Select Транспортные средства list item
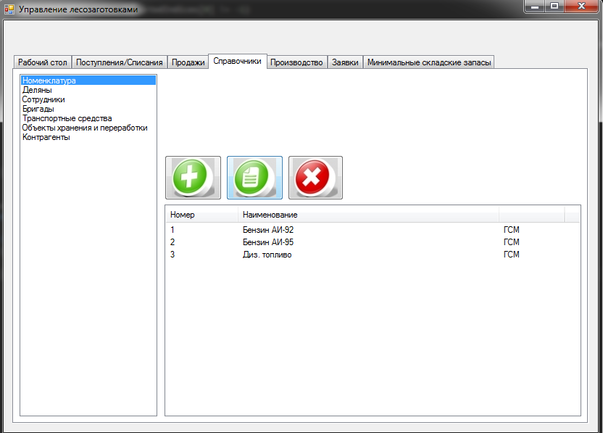Image resolution: width=603 pixels, height=433 pixels. coord(88,118)
